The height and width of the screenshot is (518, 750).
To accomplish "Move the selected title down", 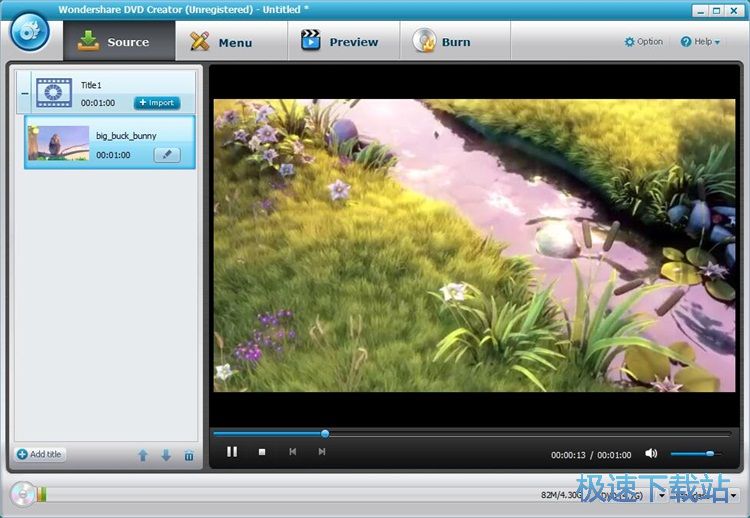I will pos(166,456).
